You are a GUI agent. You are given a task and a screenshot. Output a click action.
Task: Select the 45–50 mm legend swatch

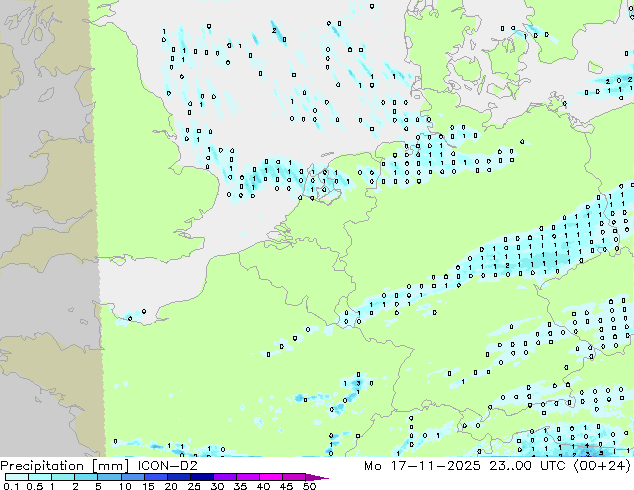(294, 477)
